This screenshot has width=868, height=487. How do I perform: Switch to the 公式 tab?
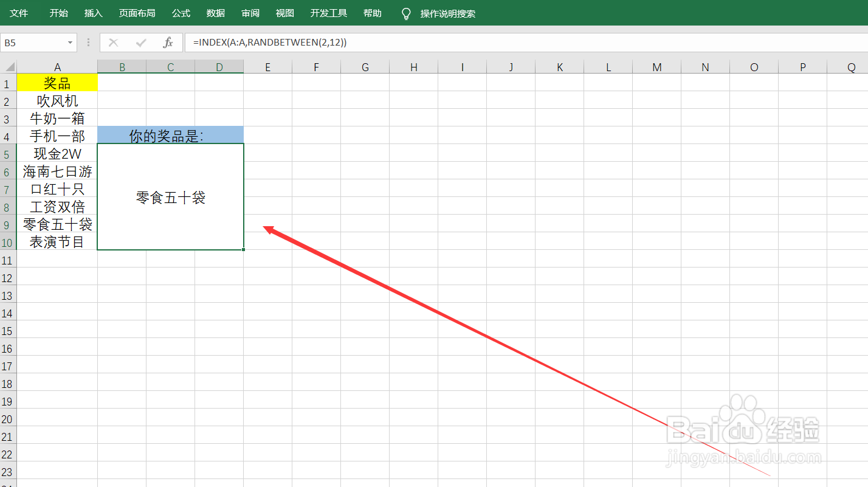tap(181, 13)
